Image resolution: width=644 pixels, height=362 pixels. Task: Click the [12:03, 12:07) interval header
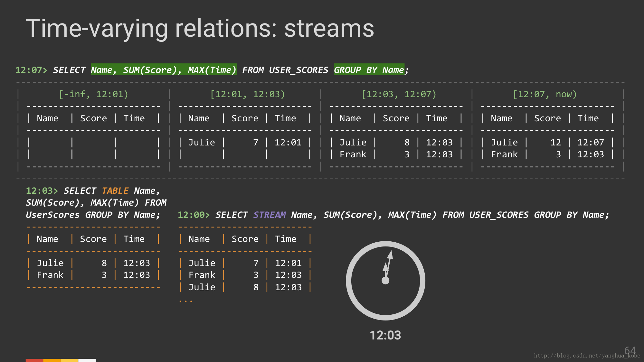click(399, 94)
